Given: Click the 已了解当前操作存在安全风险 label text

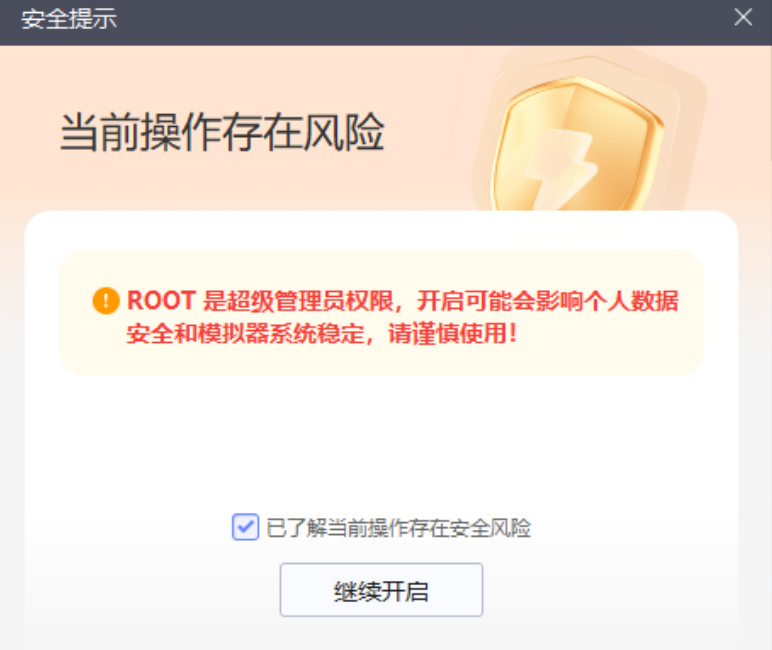Looking at the screenshot, I should 398,528.
